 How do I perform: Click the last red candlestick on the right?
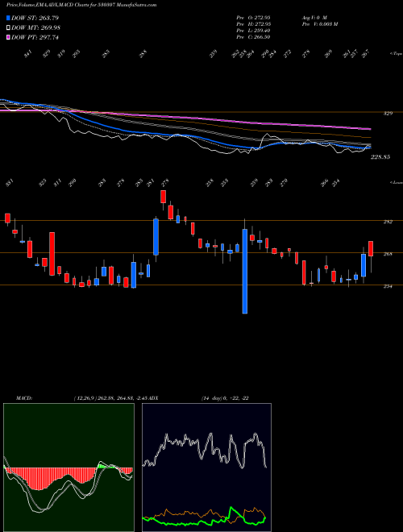tap(371, 249)
